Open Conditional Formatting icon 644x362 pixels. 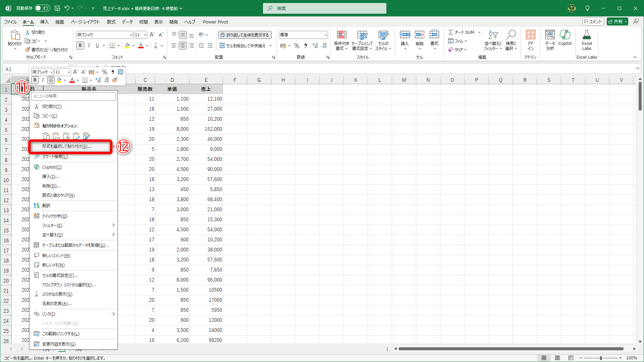[x=341, y=35]
